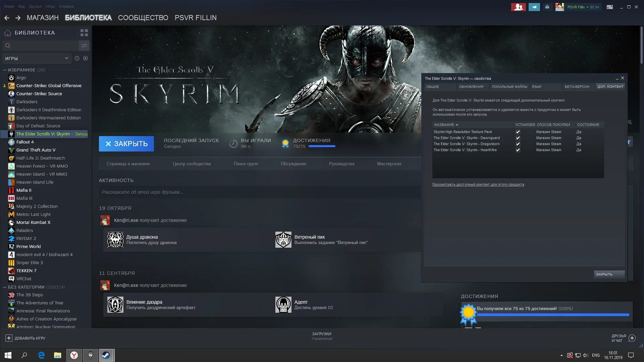Open Windows Start menu
Viewport: 644px width, 362px height.
8,355
